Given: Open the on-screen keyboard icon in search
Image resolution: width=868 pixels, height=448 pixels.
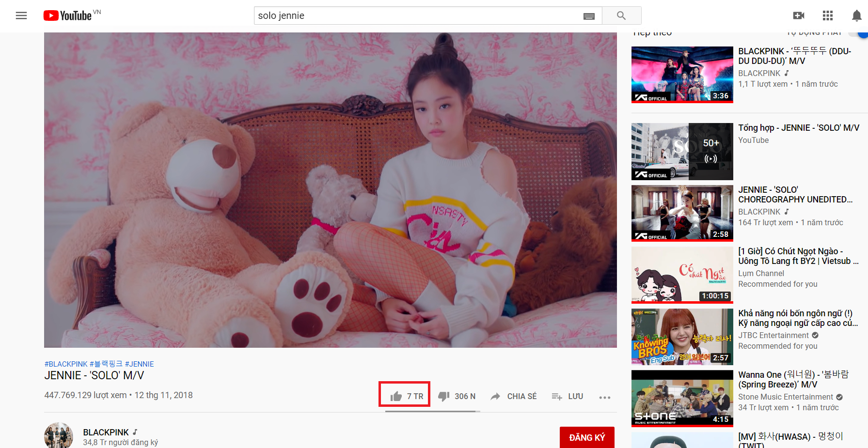Looking at the screenshot, I should coord(589,16).
